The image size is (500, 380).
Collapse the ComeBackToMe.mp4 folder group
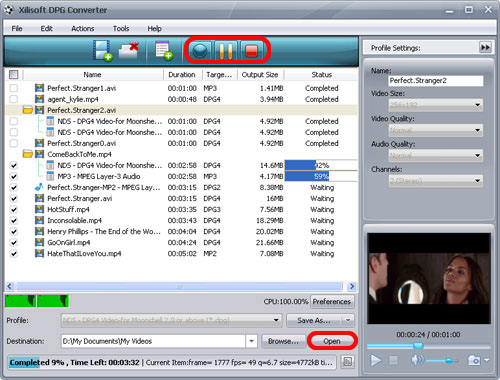[x=28, y=154]
